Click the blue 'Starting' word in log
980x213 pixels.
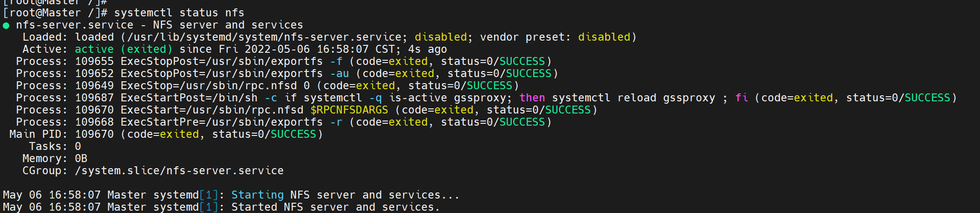click(x=258, y=195)
